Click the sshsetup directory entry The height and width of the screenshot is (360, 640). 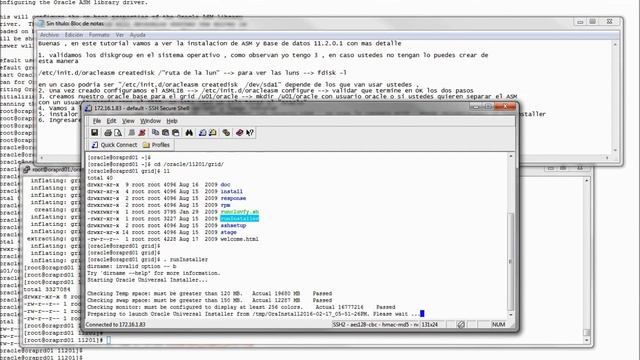pyautogui.click(x=233, y=225)
